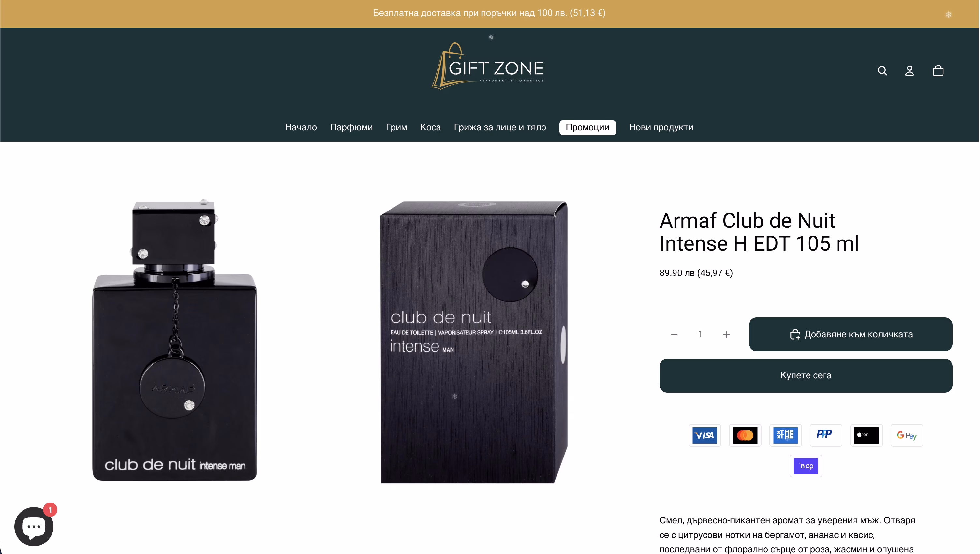Decrease quantity with minus button
The height and width of the screenshot is (554, 980).
675,335
